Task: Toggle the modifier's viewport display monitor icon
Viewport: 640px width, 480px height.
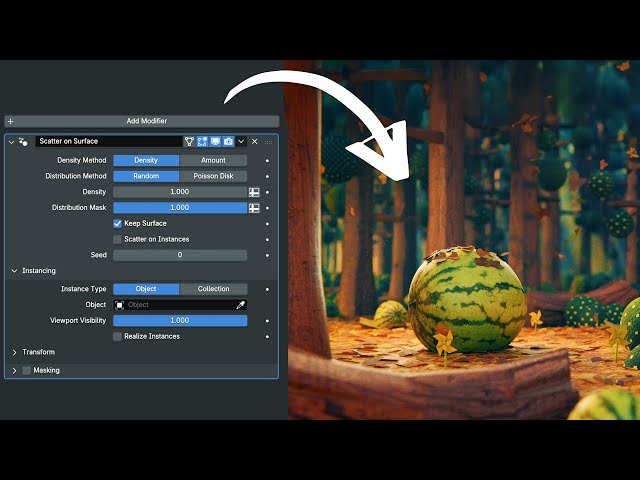Action: [215, 142]
